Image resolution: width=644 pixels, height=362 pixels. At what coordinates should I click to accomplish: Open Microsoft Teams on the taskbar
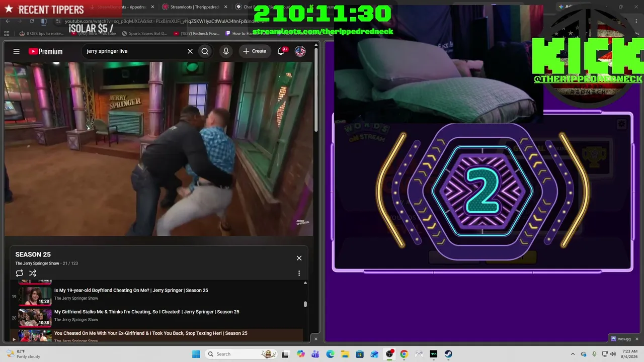(315, 354)
